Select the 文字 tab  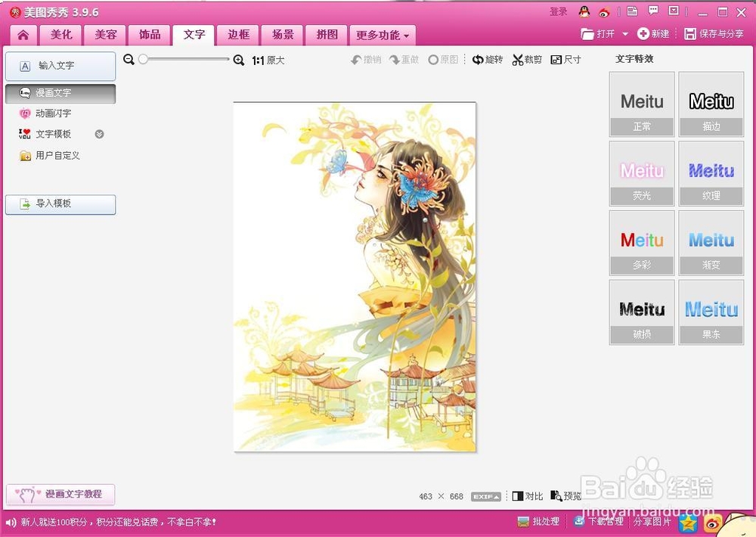(x=194, y=35)
